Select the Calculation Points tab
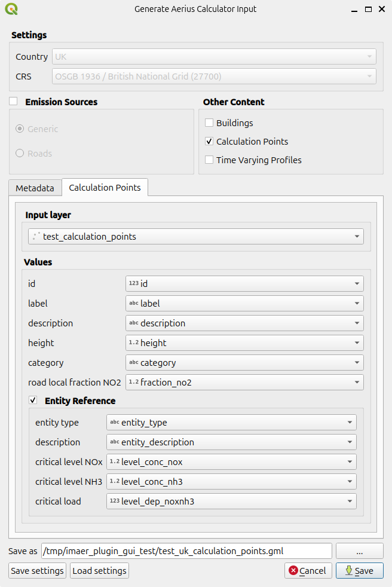Screen dimensions: 392x587 coord(105,187)
